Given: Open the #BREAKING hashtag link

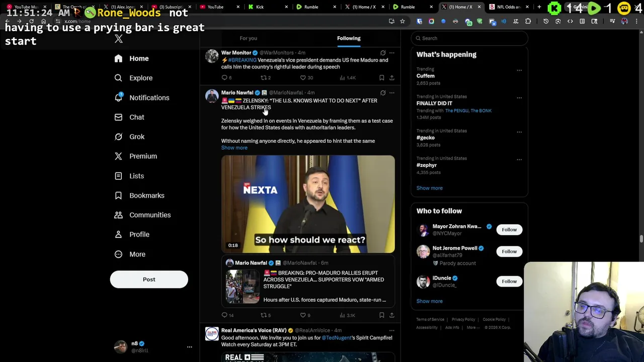Looking at the screenshot, I should coord(242,60).
